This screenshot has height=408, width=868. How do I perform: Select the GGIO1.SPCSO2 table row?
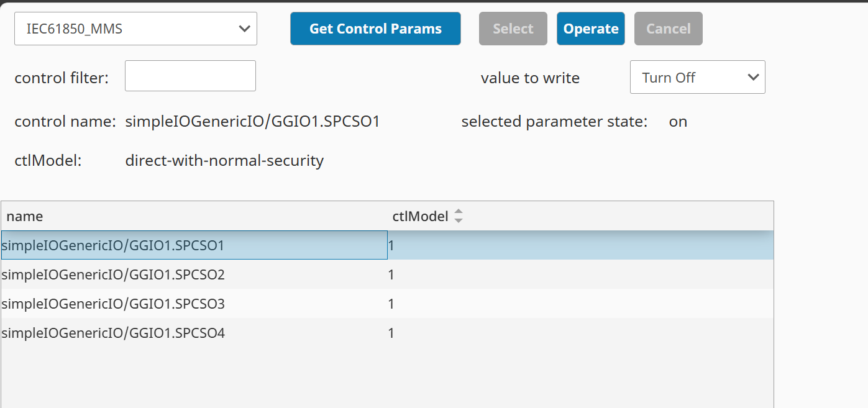pyautogui.click(x=113, y=274)
